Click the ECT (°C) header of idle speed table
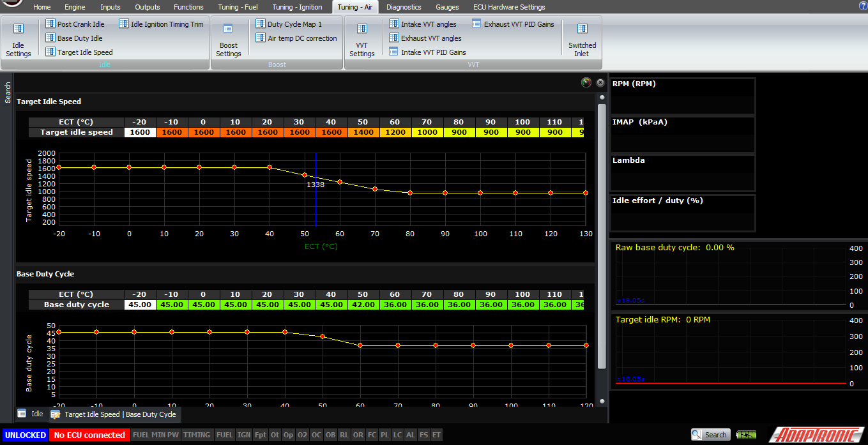Viewport: 868px width, 445px height. coord(76,122)
